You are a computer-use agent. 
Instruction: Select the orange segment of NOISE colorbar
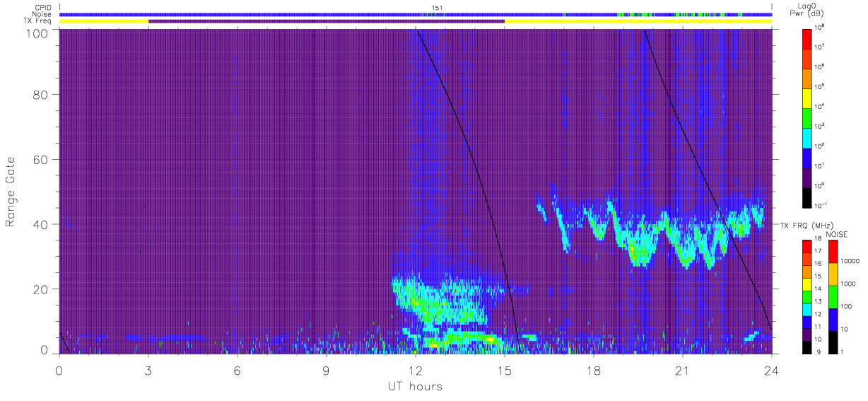pyautogui.click(x=833, y=274)
